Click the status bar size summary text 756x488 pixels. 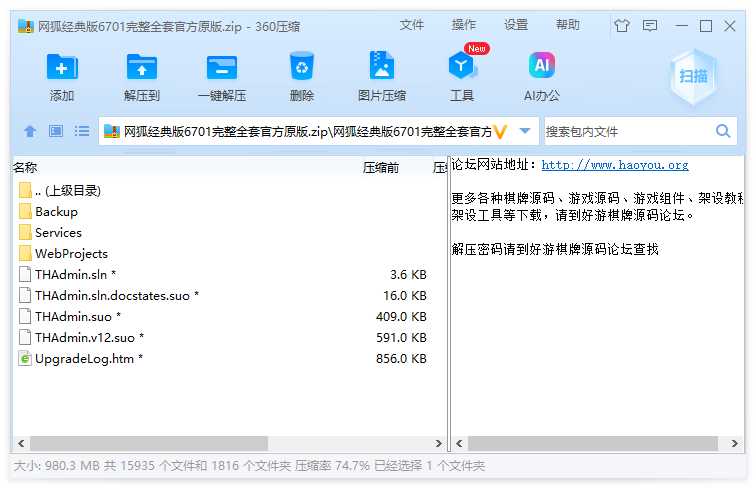[x=249, y=466]
